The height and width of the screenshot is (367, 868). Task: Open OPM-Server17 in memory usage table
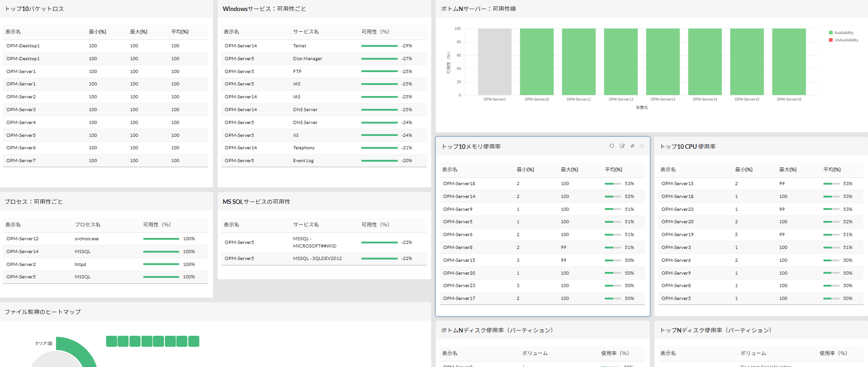click(459, 299)
